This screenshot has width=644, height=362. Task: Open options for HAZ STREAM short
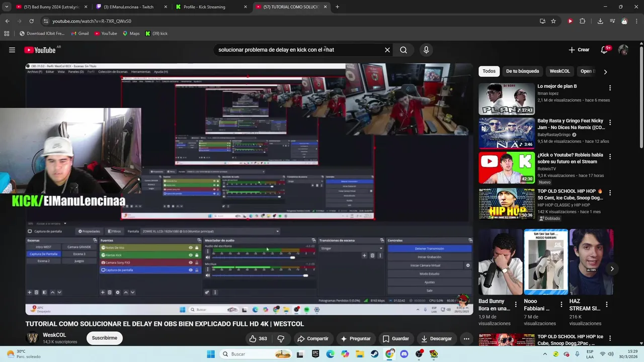coord(606,304)
